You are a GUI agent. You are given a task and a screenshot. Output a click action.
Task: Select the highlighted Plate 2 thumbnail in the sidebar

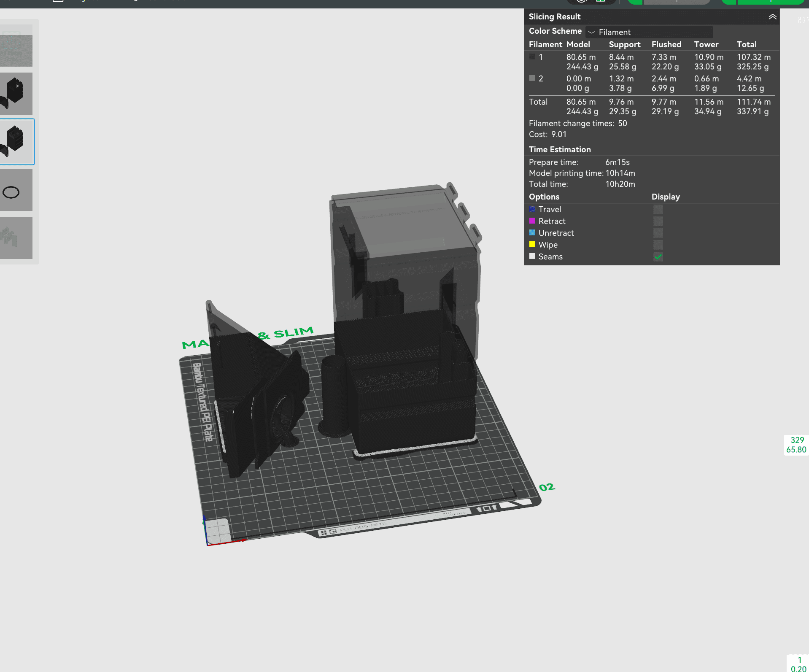(16, 142)
